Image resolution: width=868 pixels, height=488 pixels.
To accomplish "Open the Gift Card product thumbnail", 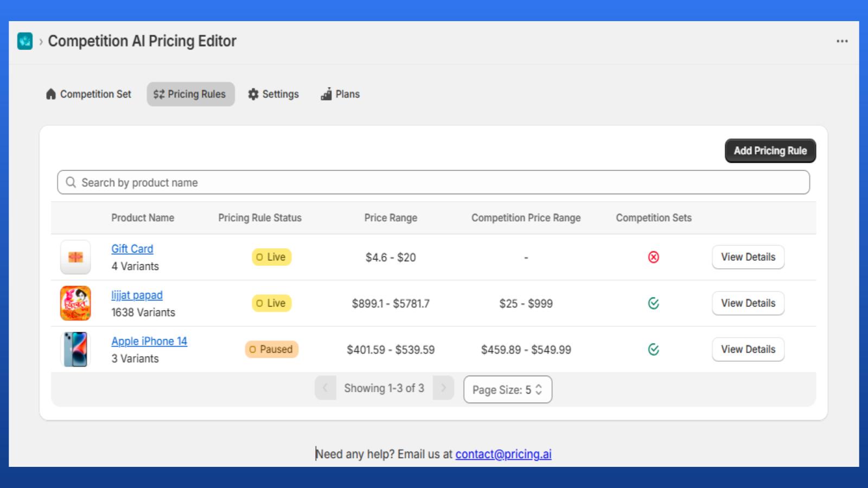I will click(x=75, y=257).
